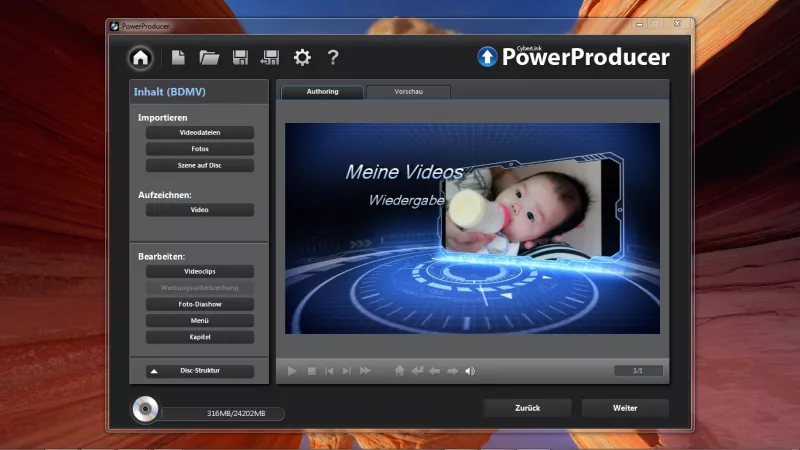This screenshot has height=450, width=800.
Task: Click the Inhalt (BDMV) panel heading
Action: pyautogui.click(x=169, y=92)
